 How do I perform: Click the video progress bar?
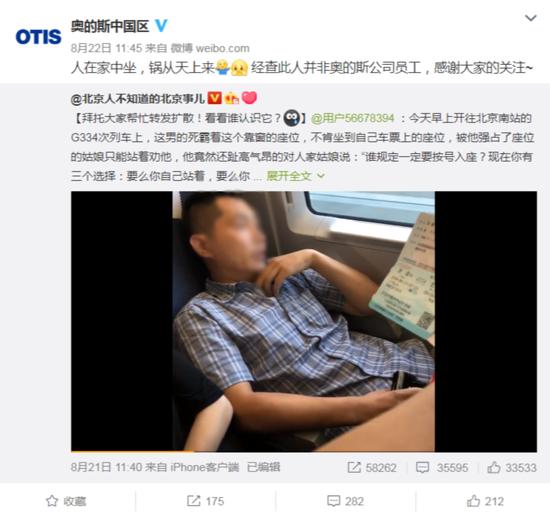pyautogui.click(x=304, y=451)
